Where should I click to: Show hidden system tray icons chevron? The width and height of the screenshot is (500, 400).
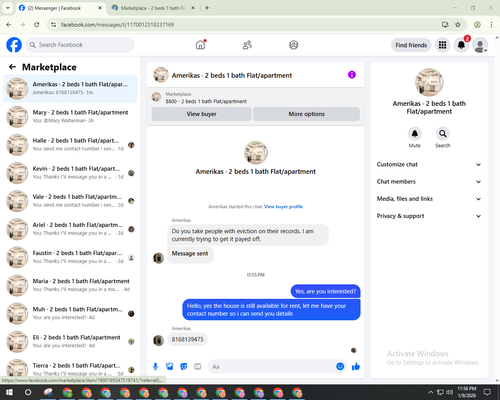431,392
